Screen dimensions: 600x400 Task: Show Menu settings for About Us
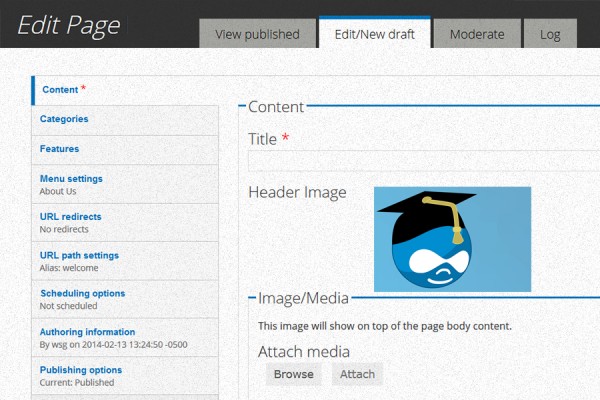click(71, 179)
